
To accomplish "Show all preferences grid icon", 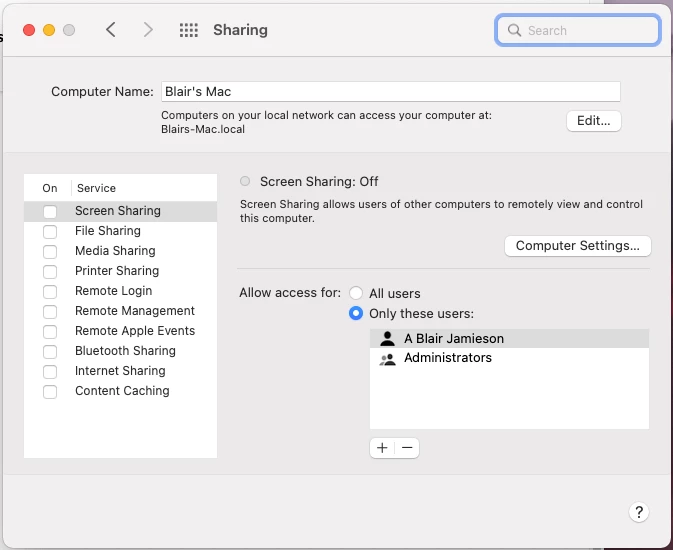I will (x=188, y=30).
